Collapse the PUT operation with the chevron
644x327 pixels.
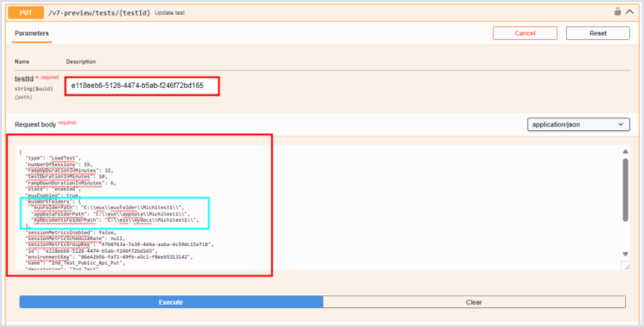click(629, 11)
